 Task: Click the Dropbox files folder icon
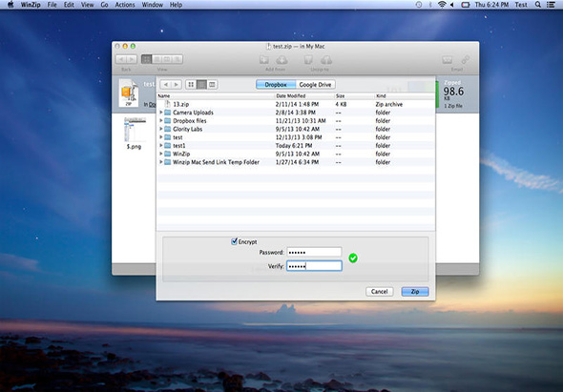(168, 120)
